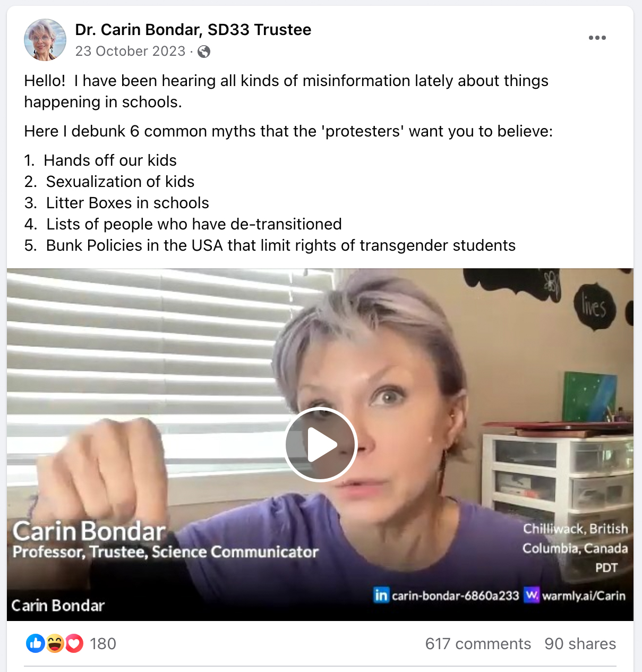
Task: Open the three-dot post options menu
Action: point(597,38)
